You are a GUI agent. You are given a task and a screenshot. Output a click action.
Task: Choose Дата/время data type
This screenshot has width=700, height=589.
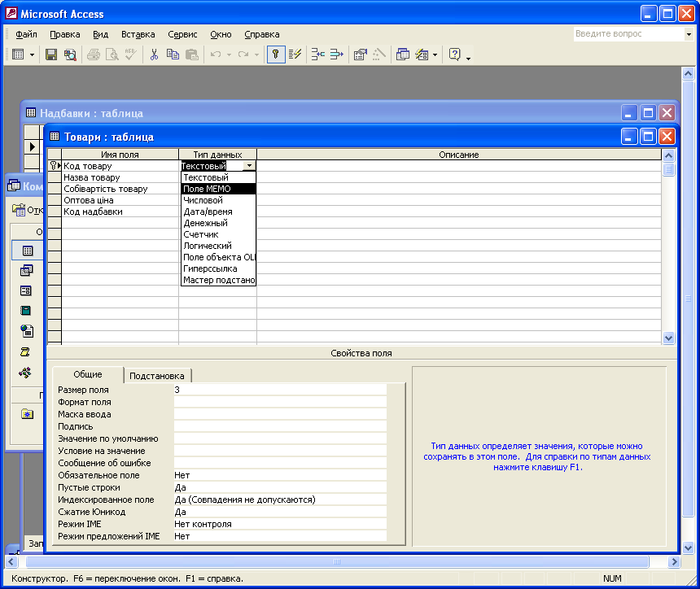218,212
